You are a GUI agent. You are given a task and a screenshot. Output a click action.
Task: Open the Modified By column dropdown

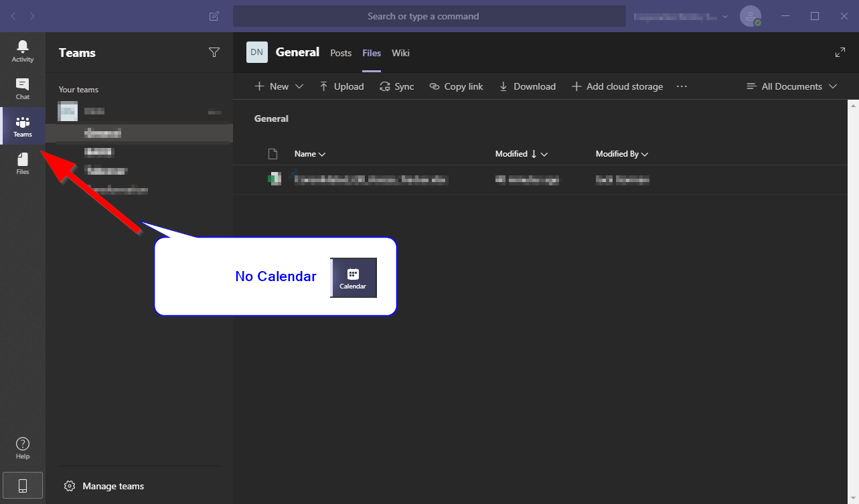[622, 154]
